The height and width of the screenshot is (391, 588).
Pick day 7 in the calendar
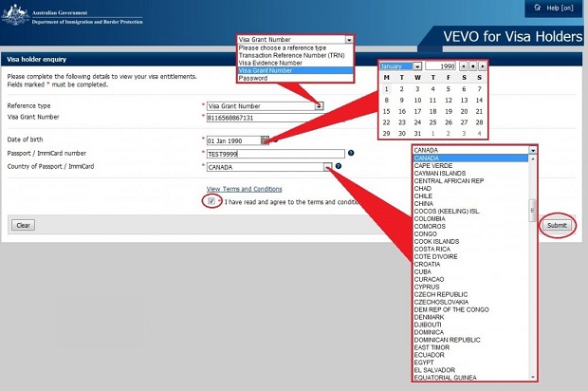[x=479, y=89]
